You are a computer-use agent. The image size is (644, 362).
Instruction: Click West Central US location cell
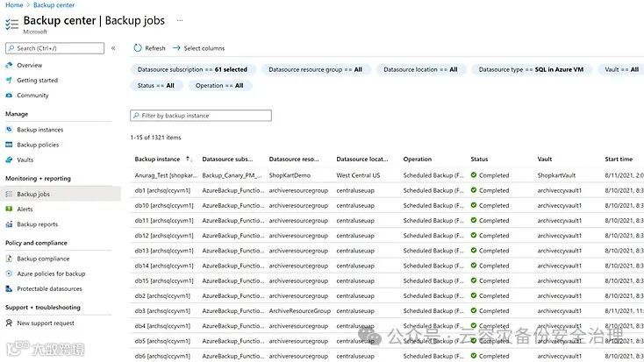(358, 175)
